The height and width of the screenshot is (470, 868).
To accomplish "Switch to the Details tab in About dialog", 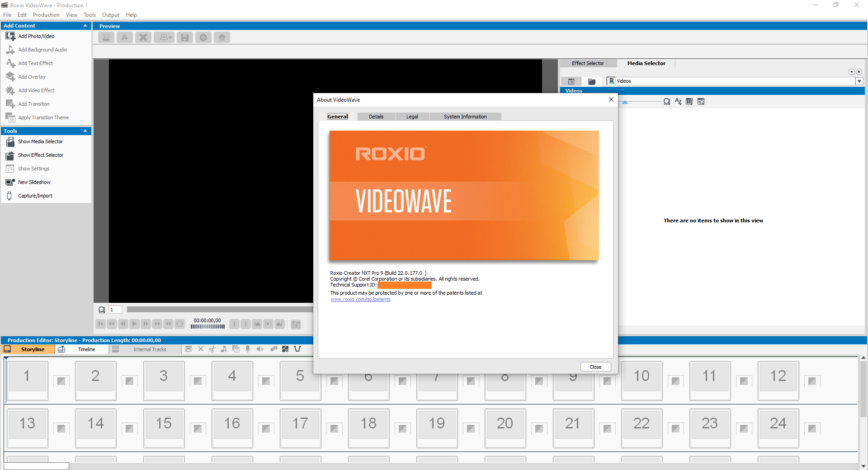I will click(x=376, y=117).
